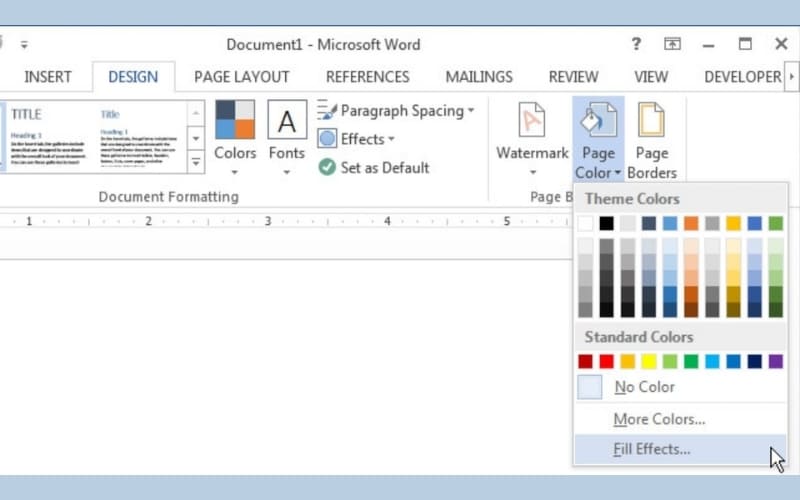Choose light green standard color
This screenshot has height=500, width=800.
click(x=670, y=361)
